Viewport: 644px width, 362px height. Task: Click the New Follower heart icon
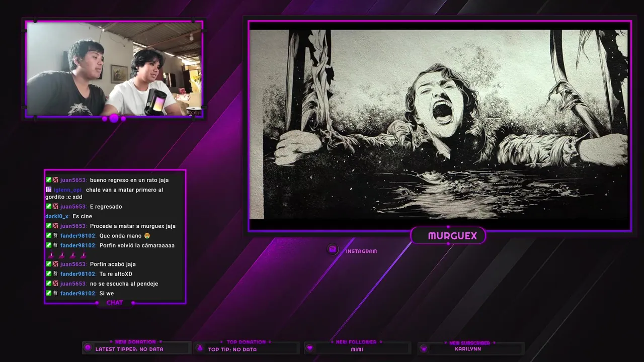pos(310,348)
